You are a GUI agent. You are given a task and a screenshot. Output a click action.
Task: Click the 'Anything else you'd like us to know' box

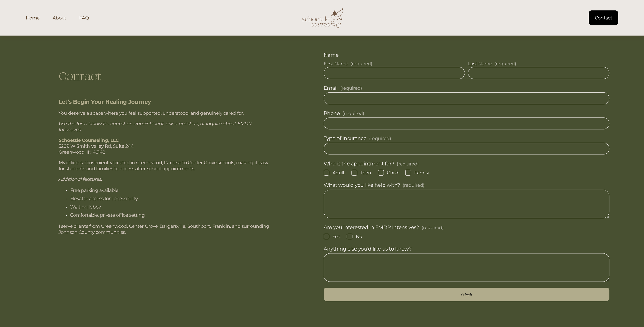(466, 267)
